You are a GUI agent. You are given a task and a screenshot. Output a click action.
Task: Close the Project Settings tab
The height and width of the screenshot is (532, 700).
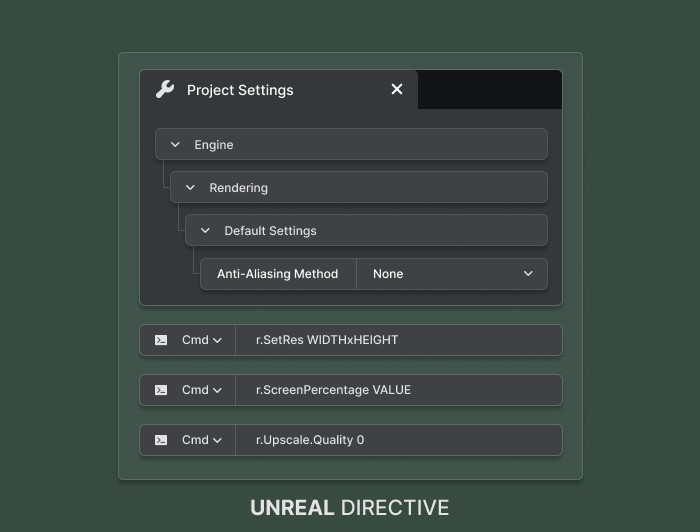point(397,90)
